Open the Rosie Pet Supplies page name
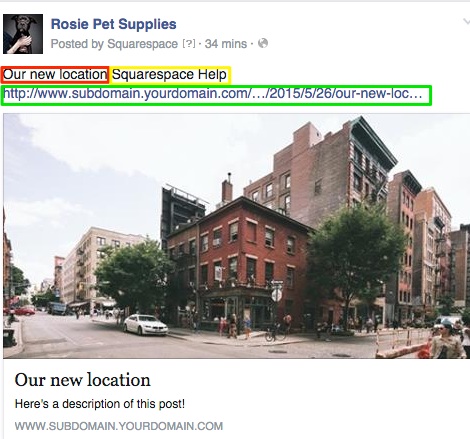 (x=114, y=24)
